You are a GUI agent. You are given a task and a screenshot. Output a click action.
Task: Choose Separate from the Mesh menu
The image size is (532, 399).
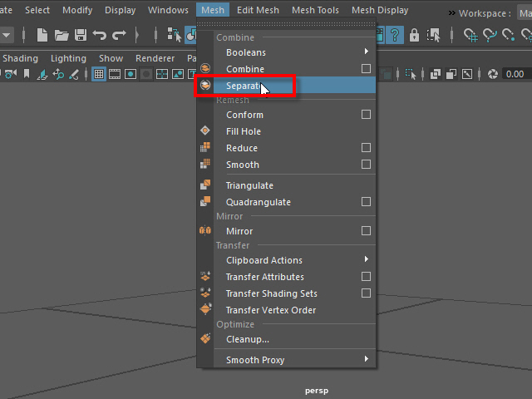243,86
